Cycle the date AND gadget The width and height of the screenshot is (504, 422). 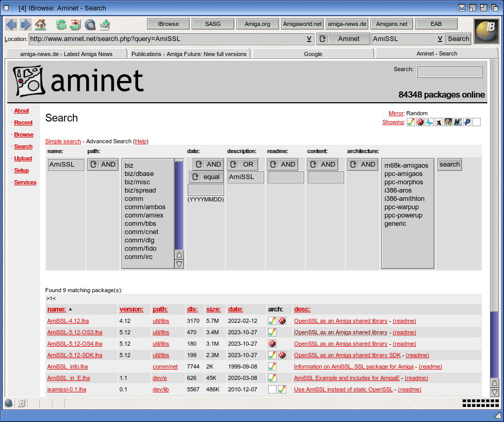208,165
